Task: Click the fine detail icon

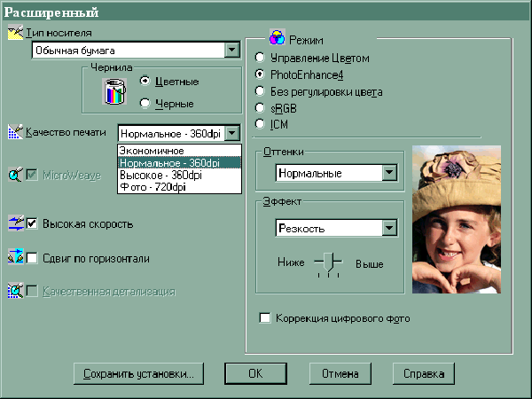Action: pos(16,291)
